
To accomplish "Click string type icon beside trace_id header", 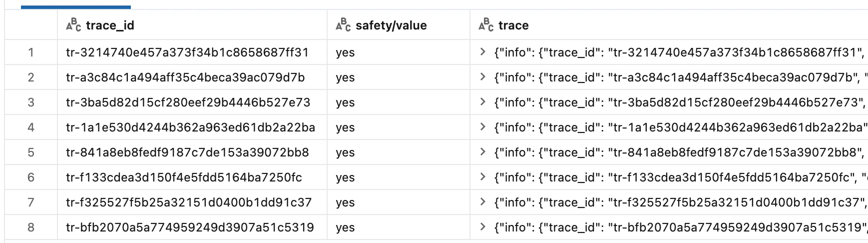I will tap(73, 25).
